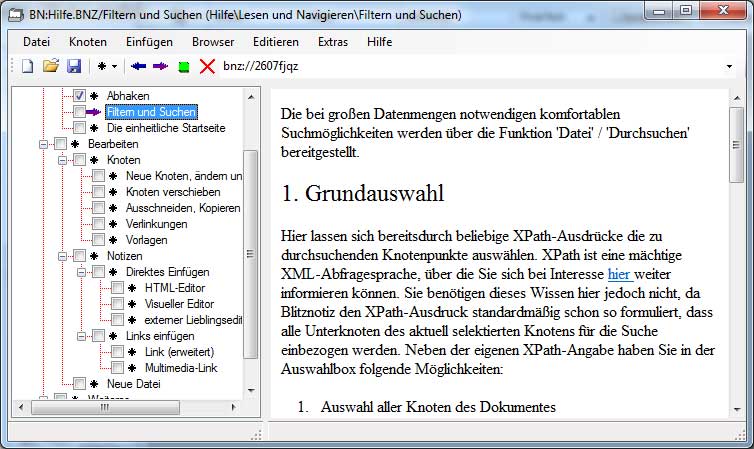
Task: Check the Links einfügen checkbox
Action: (x=98, y=335)
